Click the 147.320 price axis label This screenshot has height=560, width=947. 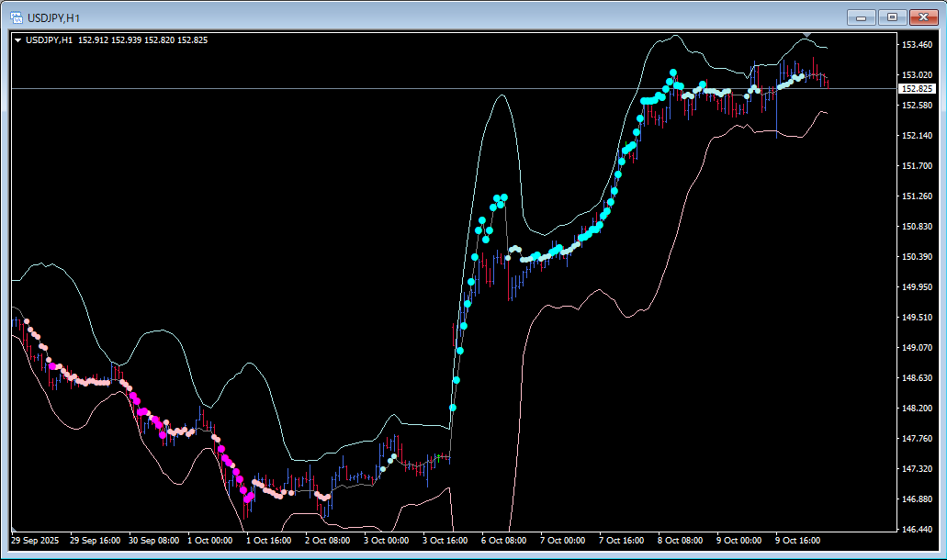917,469
